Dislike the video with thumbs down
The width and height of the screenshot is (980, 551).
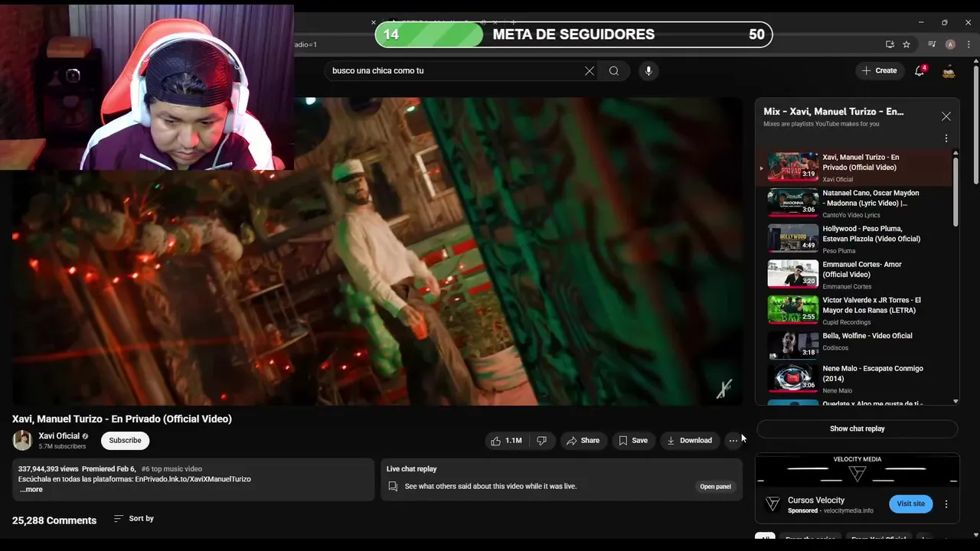coord(541,440)
